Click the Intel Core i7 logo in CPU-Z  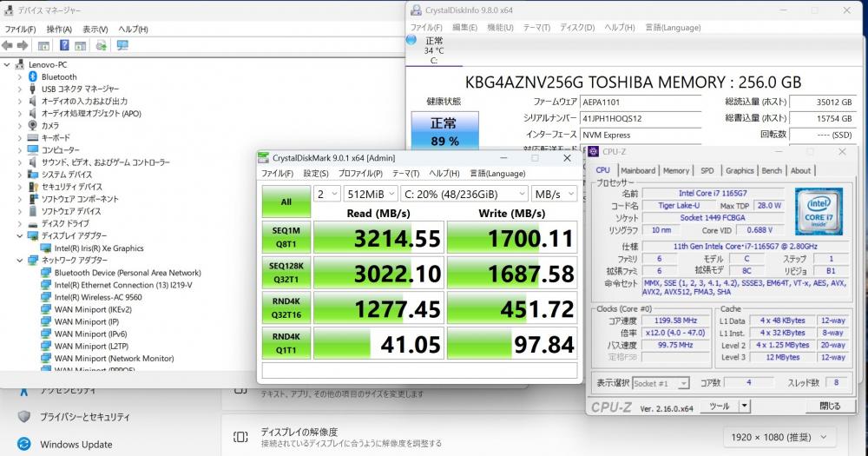click(x=819, y=210)
